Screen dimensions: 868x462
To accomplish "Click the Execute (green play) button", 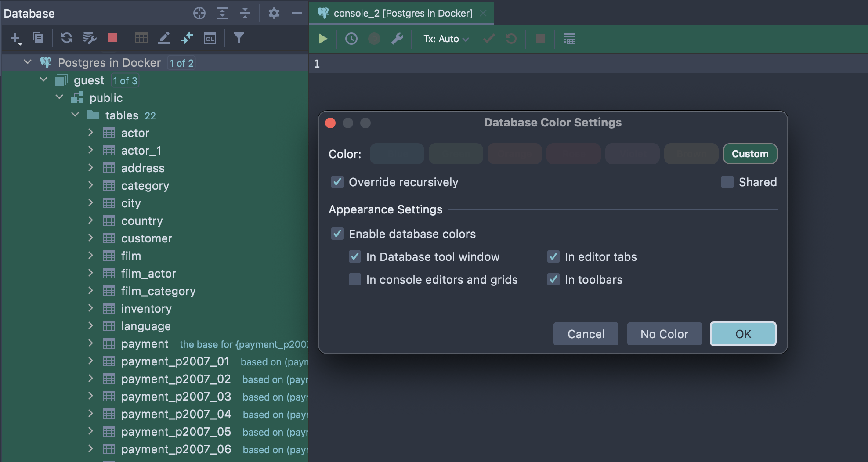I will (x=323, y=39).
